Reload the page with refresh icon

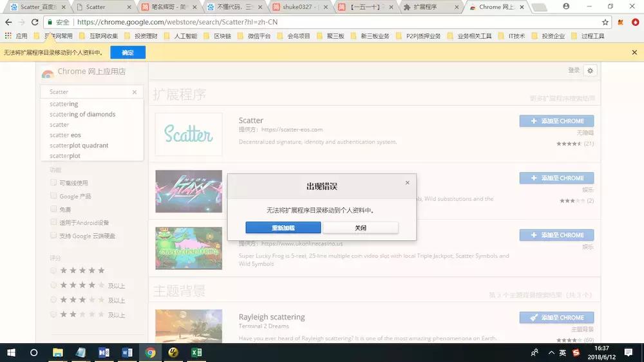click(35, 22)
